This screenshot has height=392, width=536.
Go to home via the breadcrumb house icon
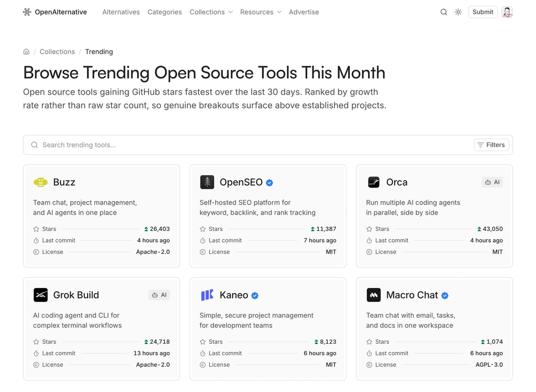(26, 52)
